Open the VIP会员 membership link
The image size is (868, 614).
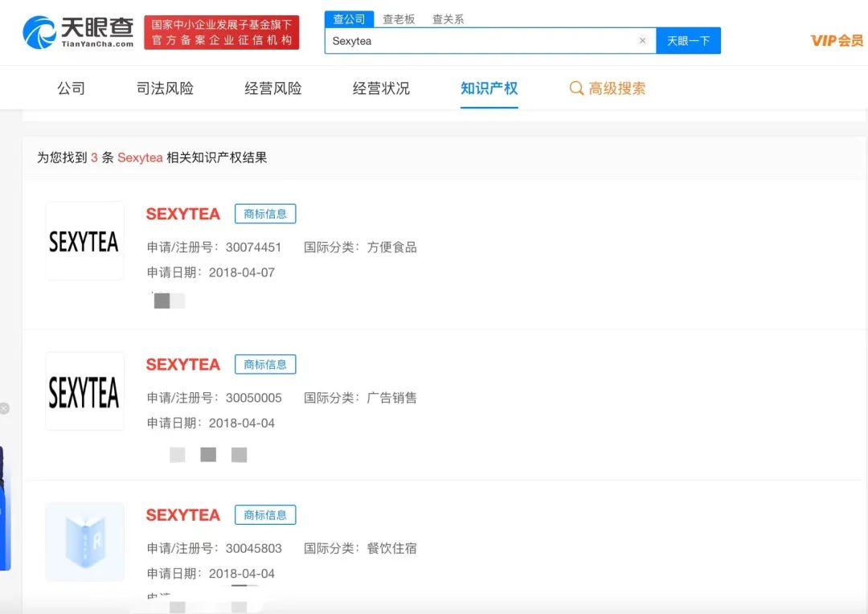(x=837, y=40)
